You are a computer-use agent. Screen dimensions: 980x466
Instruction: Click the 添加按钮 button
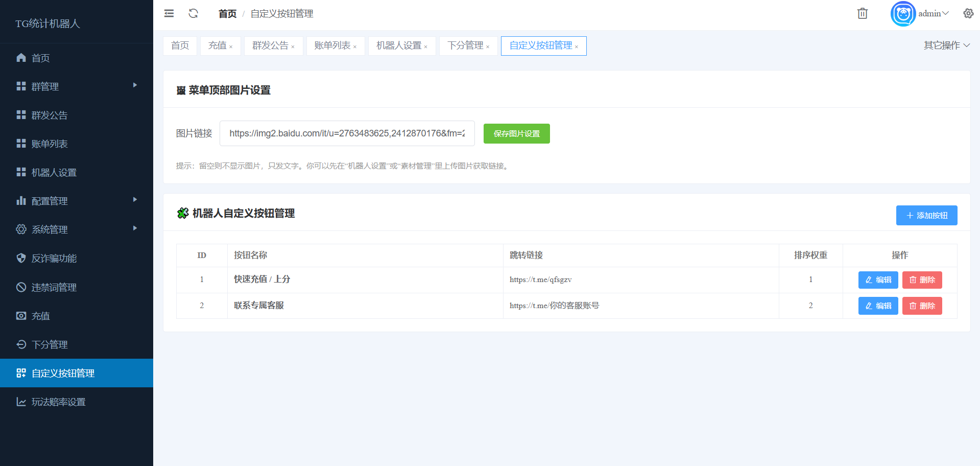point(926,216)
